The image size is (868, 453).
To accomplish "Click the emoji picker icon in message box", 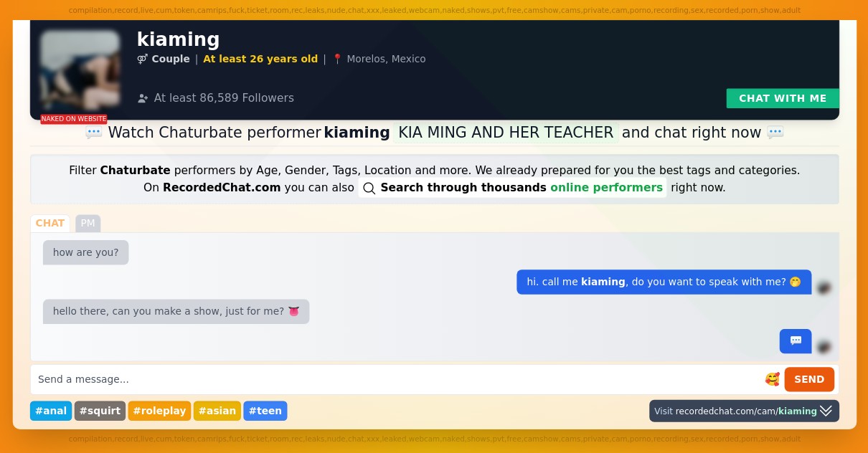I will click(x=772, y=379).
